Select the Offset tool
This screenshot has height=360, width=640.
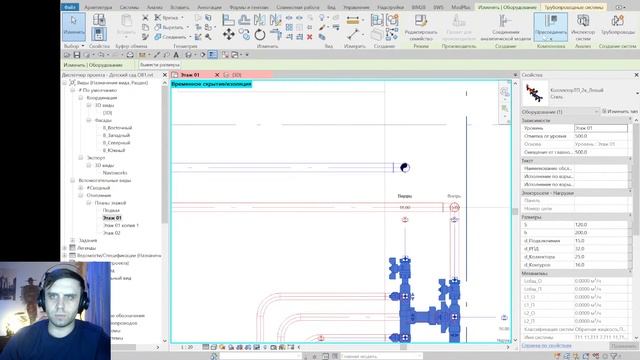pyautogui.click(x=244, y=19)
